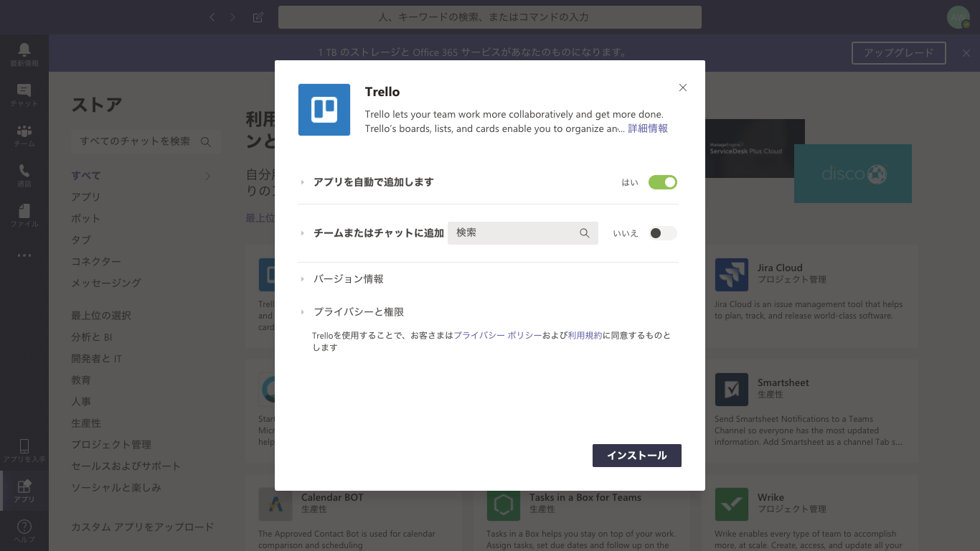The image size is (980, 551).
Task: Open the Teams icon in sidebar
Action: tap(24, 131)
